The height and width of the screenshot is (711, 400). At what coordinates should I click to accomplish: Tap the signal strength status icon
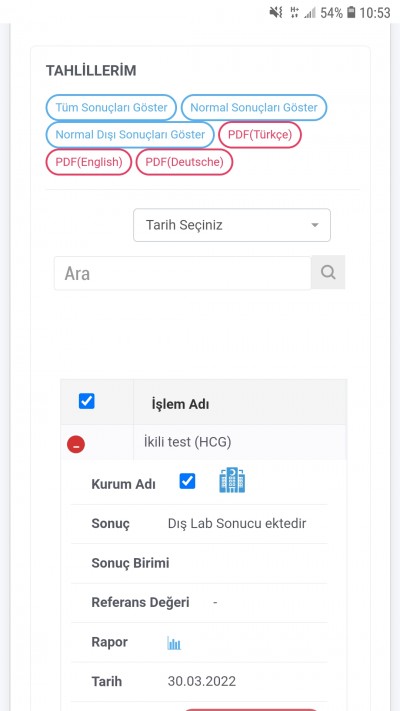tap(310, 12)
